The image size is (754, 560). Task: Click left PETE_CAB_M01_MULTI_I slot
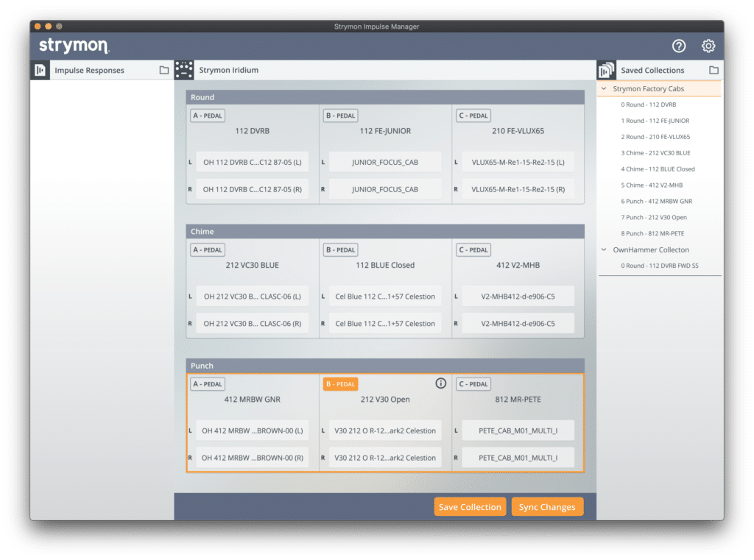[518, 430]
